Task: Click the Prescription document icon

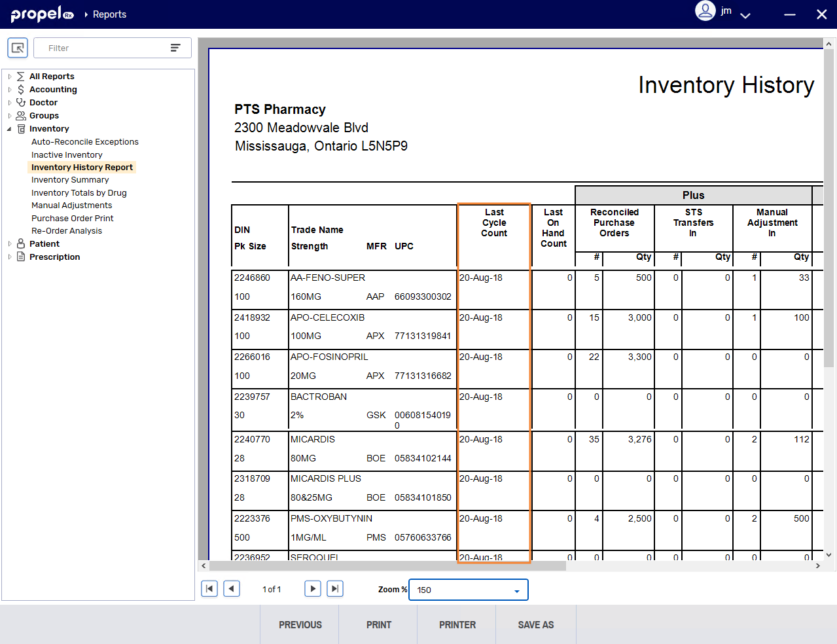Action: tap(21, 257)
